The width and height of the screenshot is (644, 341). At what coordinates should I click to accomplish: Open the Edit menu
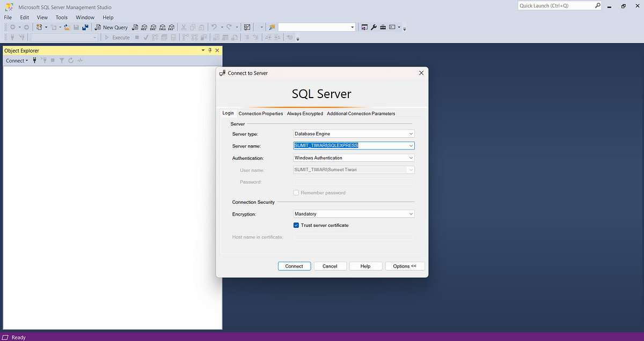(x=25, y=17)
